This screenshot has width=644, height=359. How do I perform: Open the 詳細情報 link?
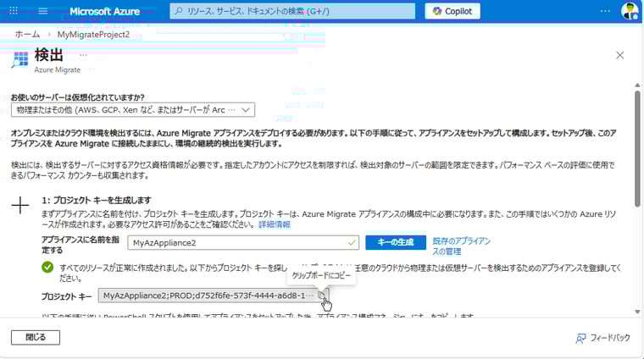click(x=275, y=224)
